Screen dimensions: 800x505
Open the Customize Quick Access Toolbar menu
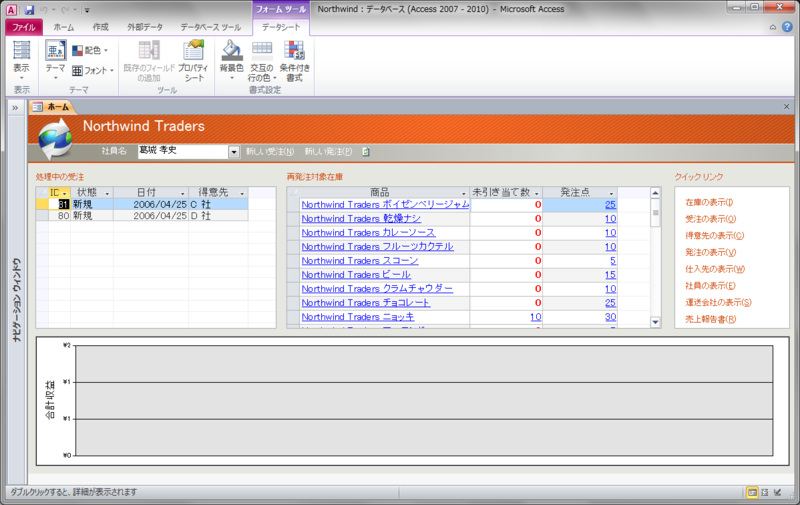tap(87, 10)
